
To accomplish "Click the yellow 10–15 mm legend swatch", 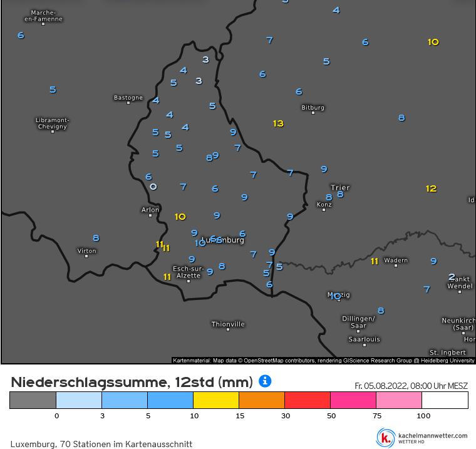I will click(x=216, y=400).
